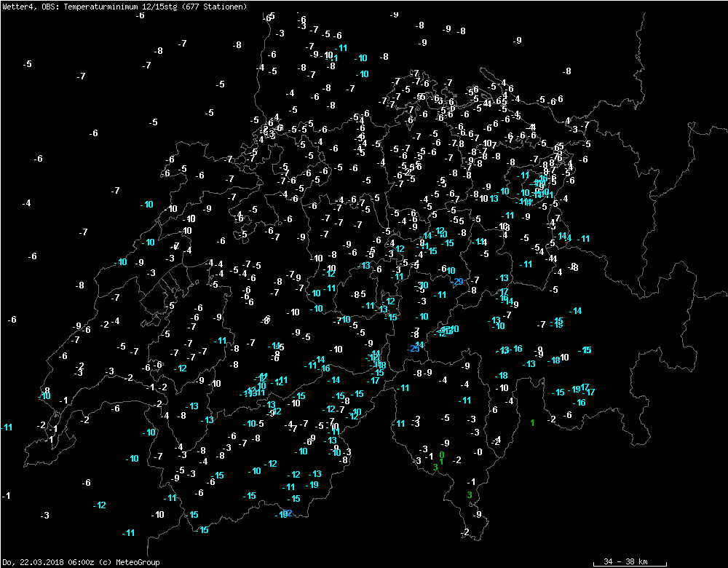
Task: Click the isolated green 1 left of -2 and -6
Action: coord(533,423)
